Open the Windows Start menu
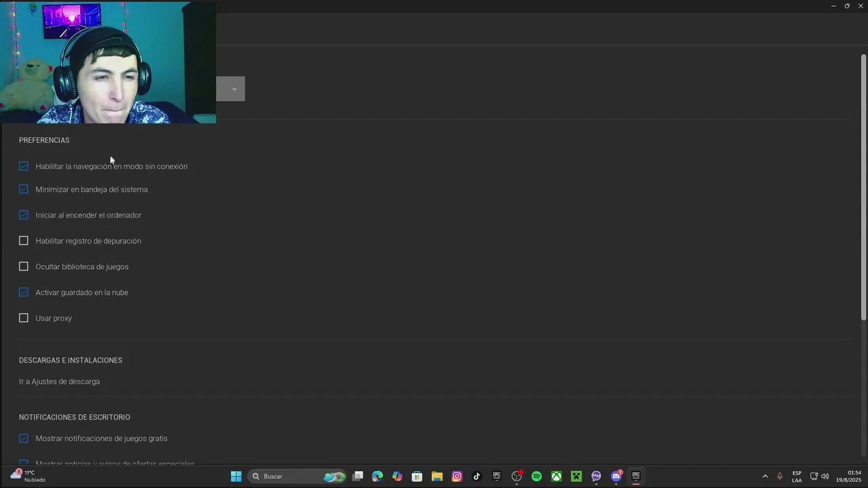 (x=236, y=476)
